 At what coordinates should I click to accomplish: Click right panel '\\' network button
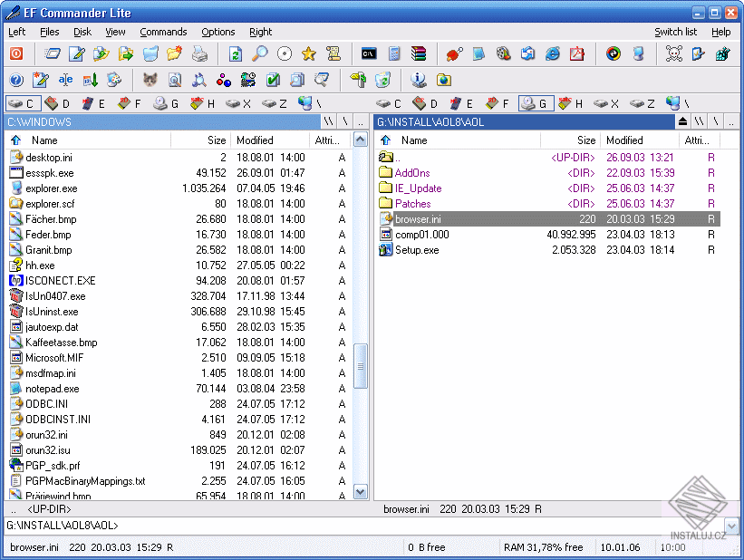699,122
